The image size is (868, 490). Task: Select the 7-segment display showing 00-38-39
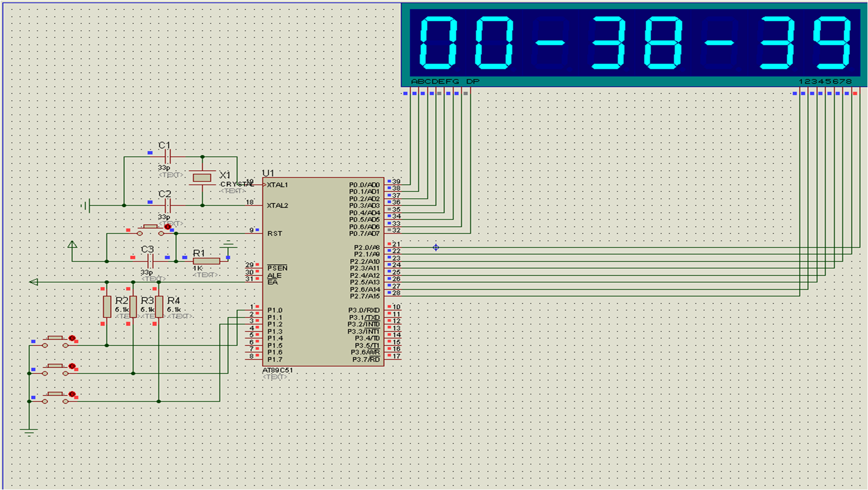634,44
